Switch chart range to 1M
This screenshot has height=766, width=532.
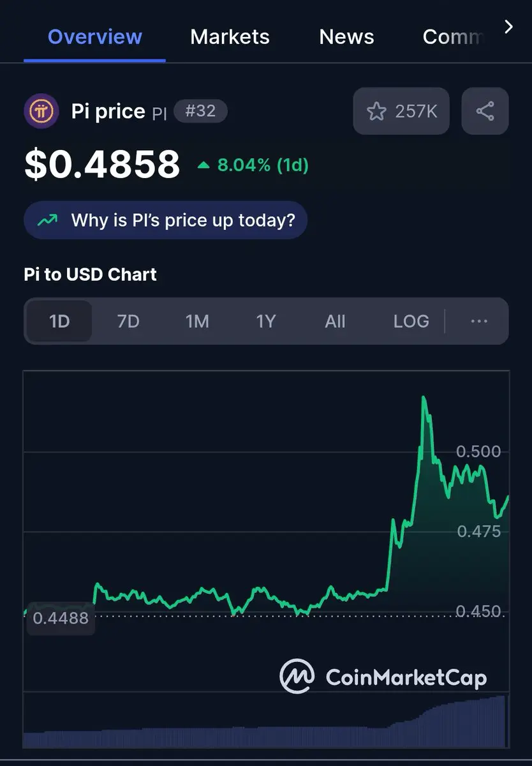(197, 321)
